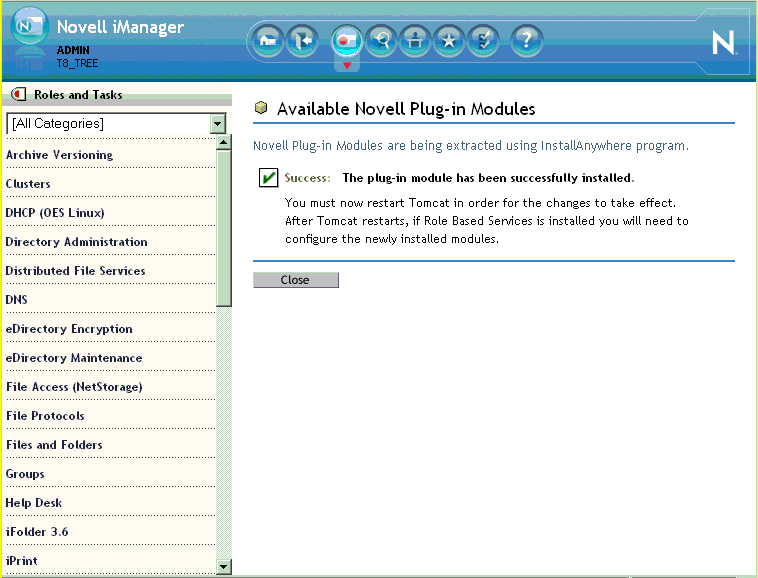Open DHCP (OES Linux) role
This screenshot has width=758, height=578.
click(x=55, y=213)
